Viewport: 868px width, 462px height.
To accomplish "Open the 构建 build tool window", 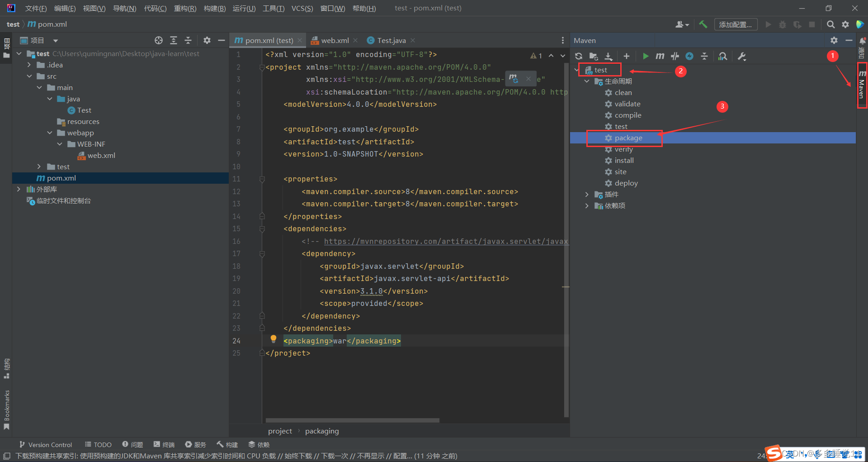I will (227, 445).
